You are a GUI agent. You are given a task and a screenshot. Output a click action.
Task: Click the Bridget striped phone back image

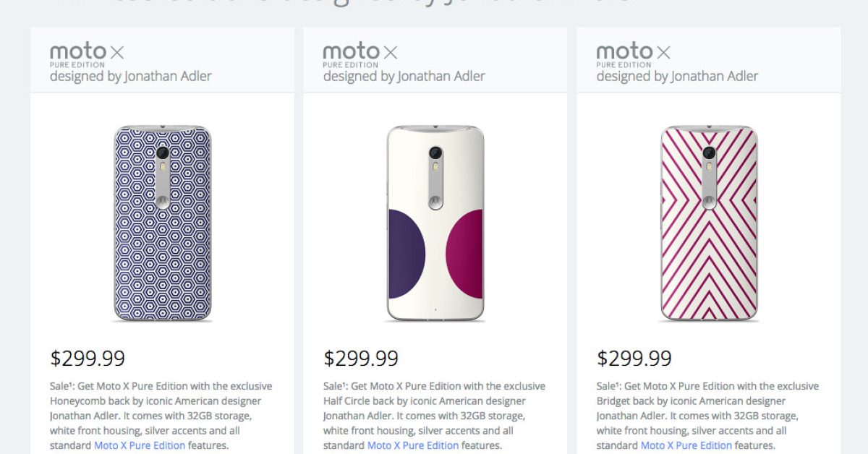tap(709, 223)
